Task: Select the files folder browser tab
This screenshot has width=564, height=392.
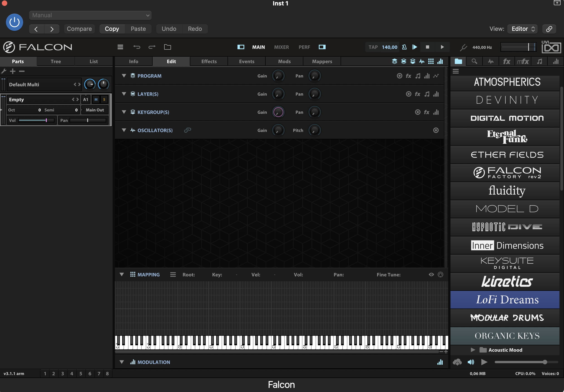Action: pos(458,61)
